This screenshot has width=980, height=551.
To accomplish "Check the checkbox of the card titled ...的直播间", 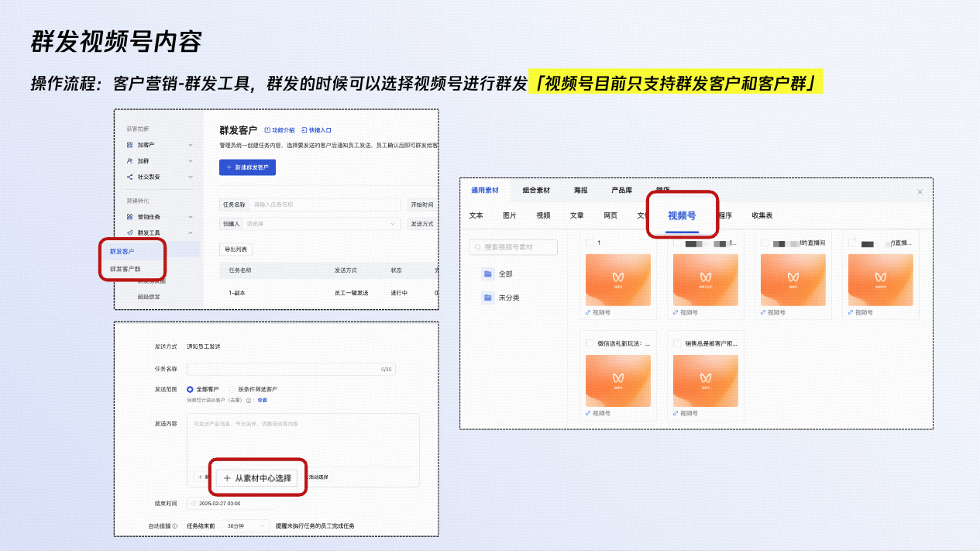I will coord(765,243).
